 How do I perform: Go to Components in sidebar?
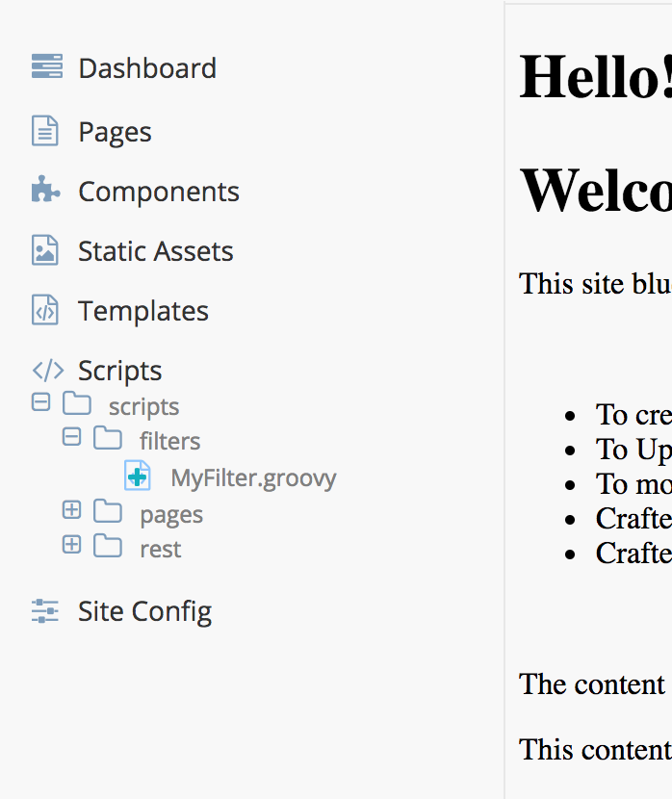click(159, 192)
